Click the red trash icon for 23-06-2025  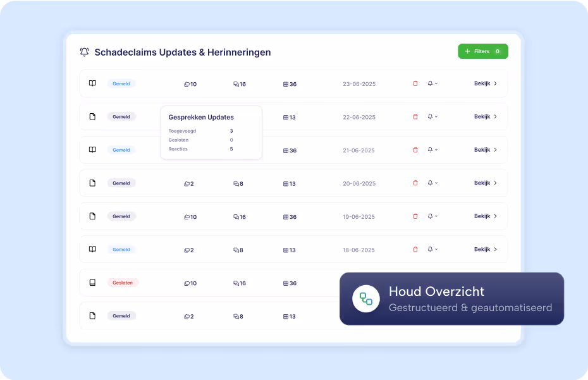[x=415, y=83]
